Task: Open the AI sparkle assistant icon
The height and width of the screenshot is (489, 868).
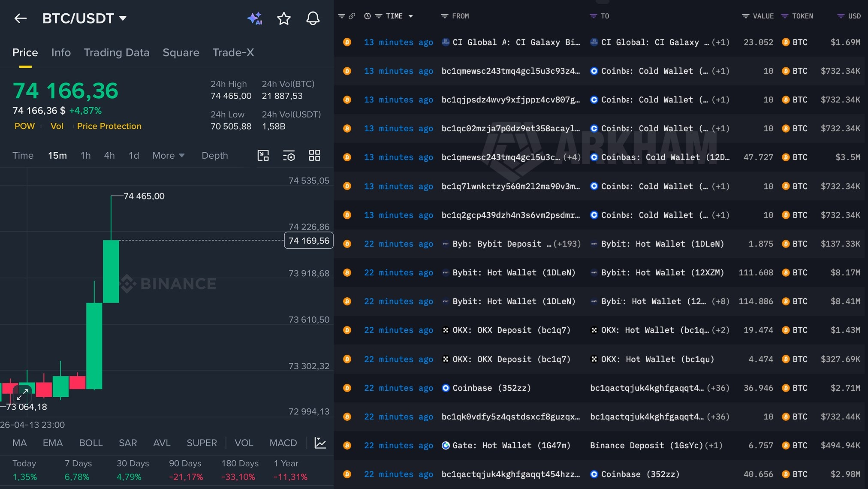Action: [x=255, y=18]
